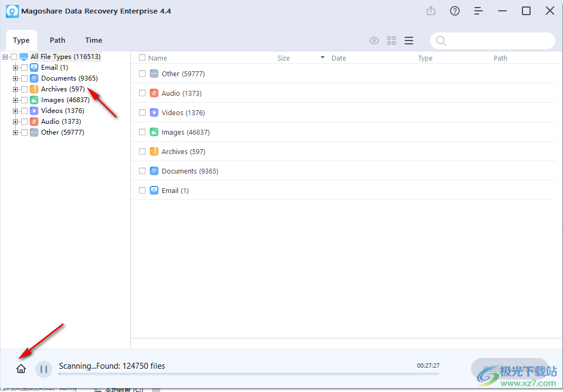Check the All File Types checkbox
The width and height of the screenshot is (563, 392).
click(14, 57)
